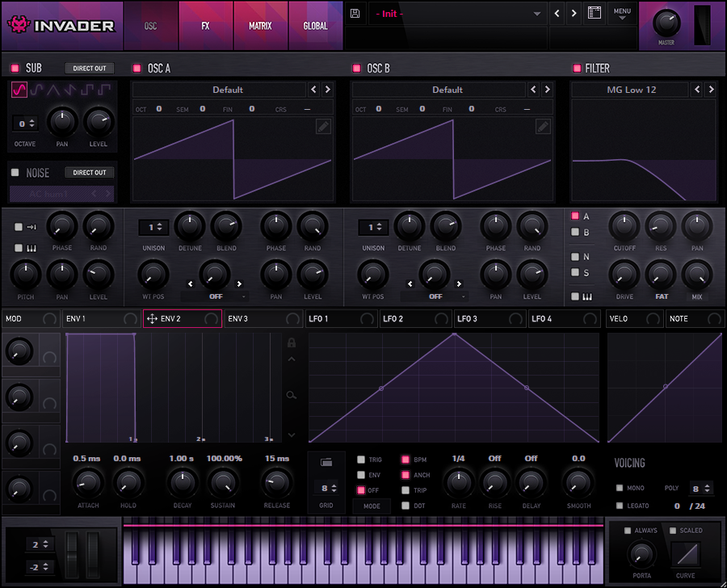
Task: Click the envelope lock icon
Action: click(291, 342)
